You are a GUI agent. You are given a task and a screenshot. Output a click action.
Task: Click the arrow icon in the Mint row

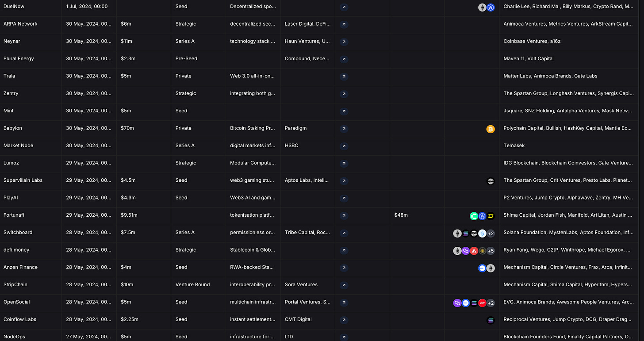tap(344, 111)
